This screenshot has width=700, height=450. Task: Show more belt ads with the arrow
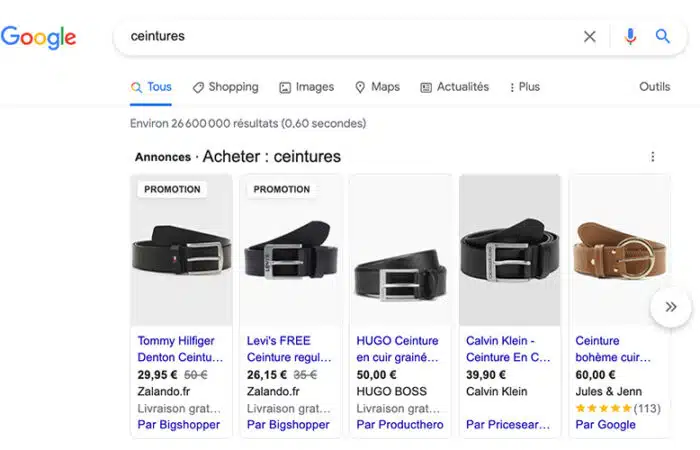[670, 307]
